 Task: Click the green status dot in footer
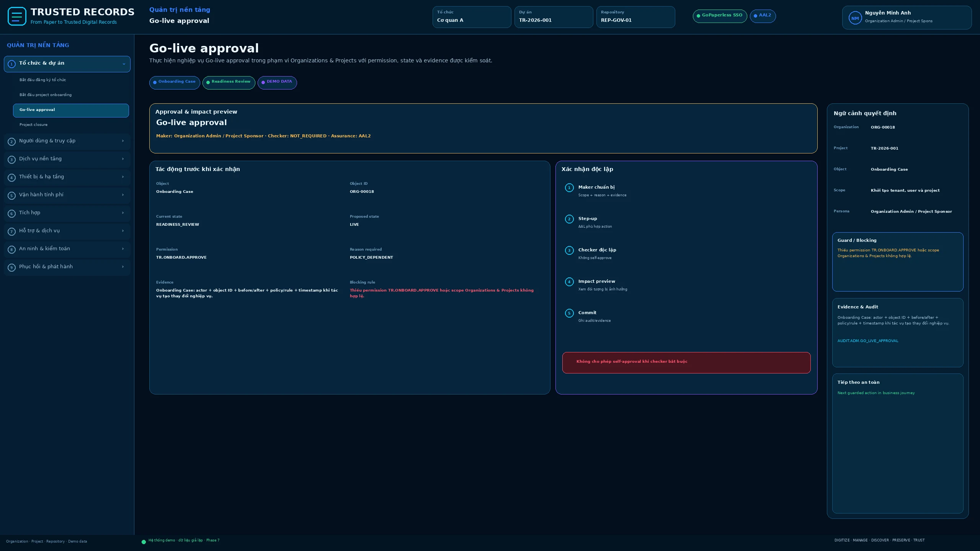[x=144, y=542]
